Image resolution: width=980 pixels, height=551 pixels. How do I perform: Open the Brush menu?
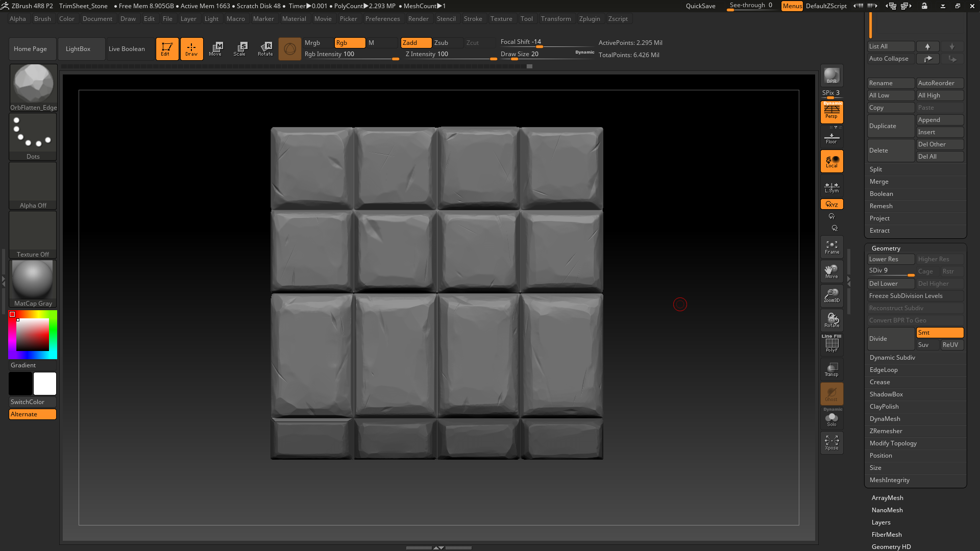(42, 19)
